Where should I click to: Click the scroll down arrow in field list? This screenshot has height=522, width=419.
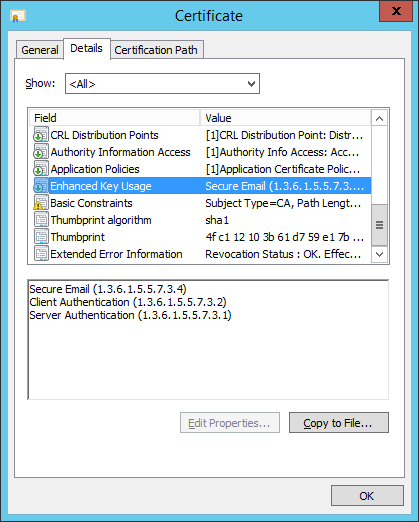379,254
